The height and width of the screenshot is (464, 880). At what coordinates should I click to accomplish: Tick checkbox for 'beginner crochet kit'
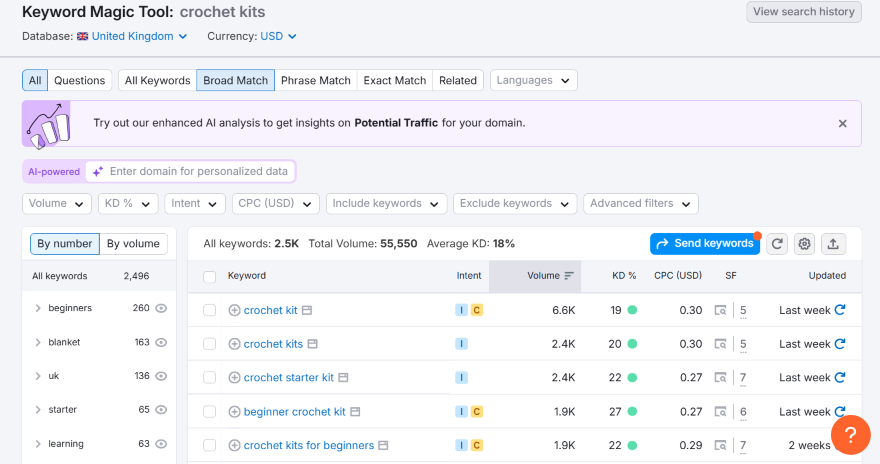pos(209,412)
